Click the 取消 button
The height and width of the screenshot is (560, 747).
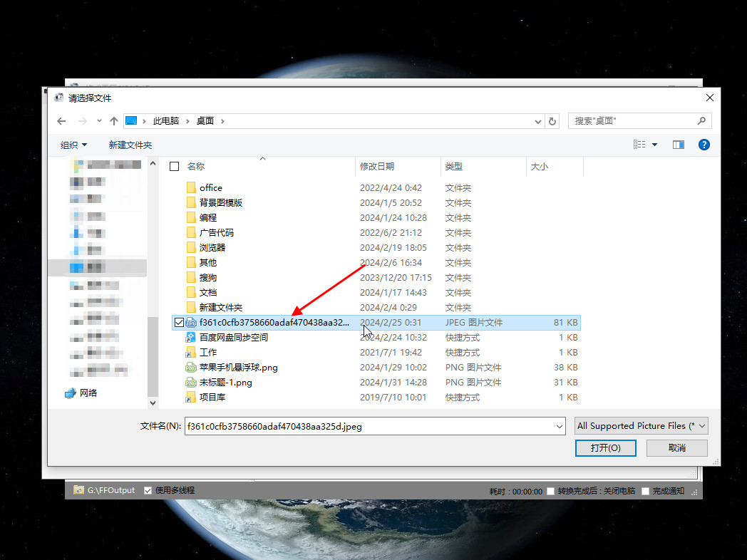pyautogui.click(x=676, y=448)
